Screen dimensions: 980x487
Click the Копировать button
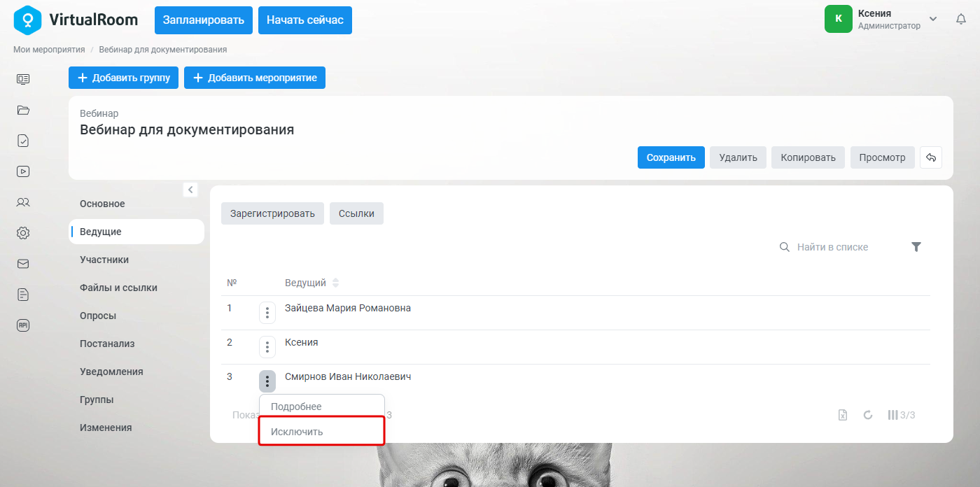pos(808,157)
